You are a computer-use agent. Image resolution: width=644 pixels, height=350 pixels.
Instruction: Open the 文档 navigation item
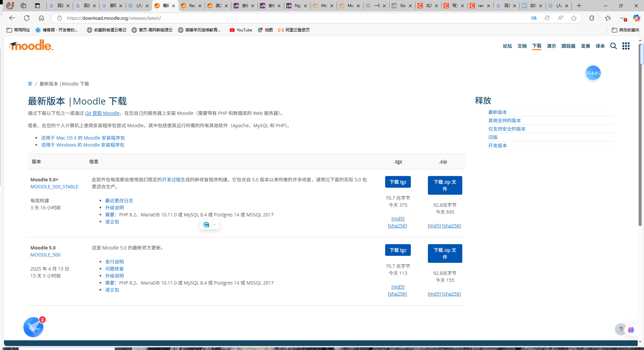pos(522,46)
